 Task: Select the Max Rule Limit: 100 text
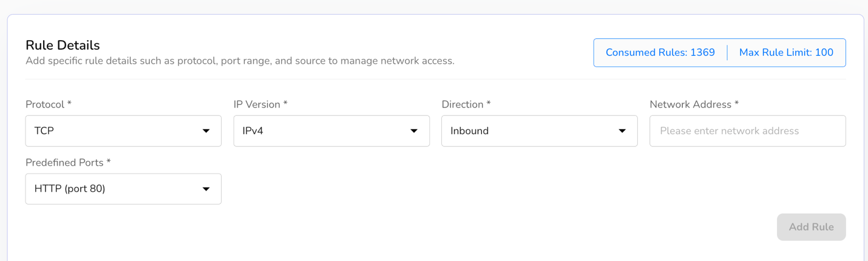[x=786, y=53]
